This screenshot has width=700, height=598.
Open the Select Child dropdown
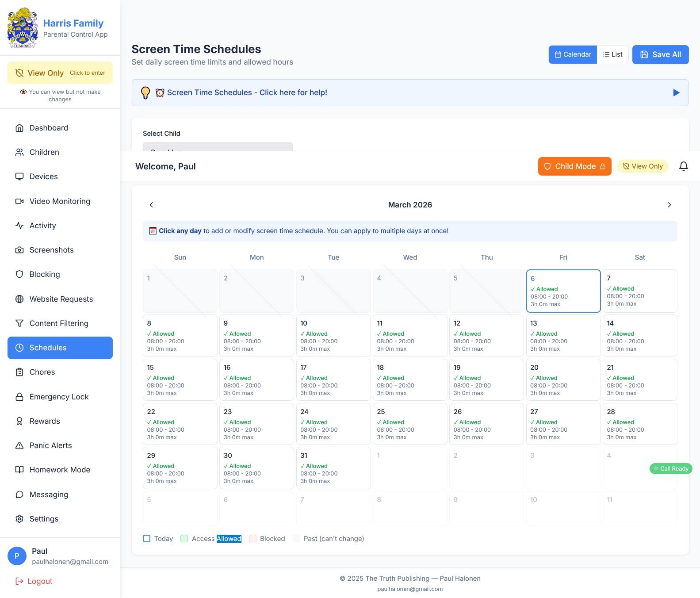218,147
